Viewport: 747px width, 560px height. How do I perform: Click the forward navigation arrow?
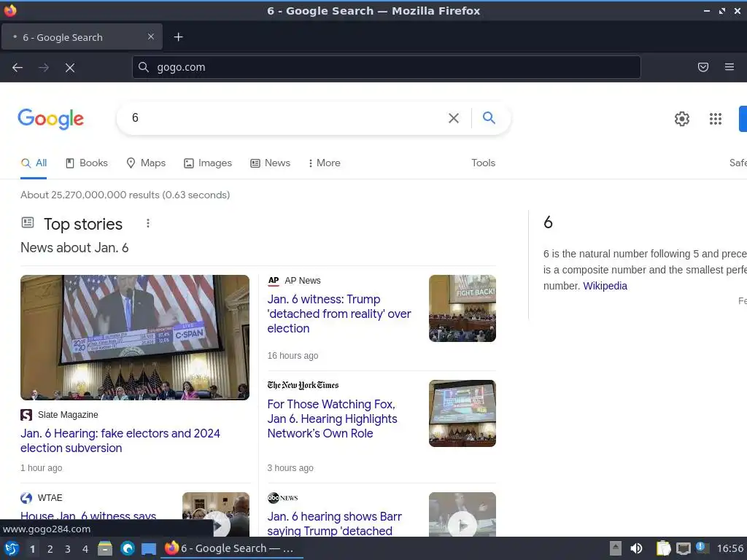pos(44,68)
